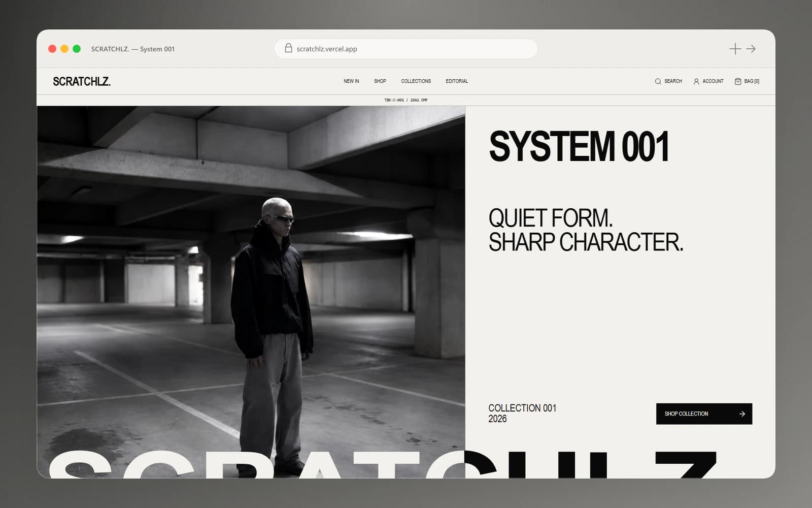Click the arrow inside Shop Collection button
Image resolution: width=812 pixels, height=508 pixels.
pyautogui.click(x=742, y=414)
